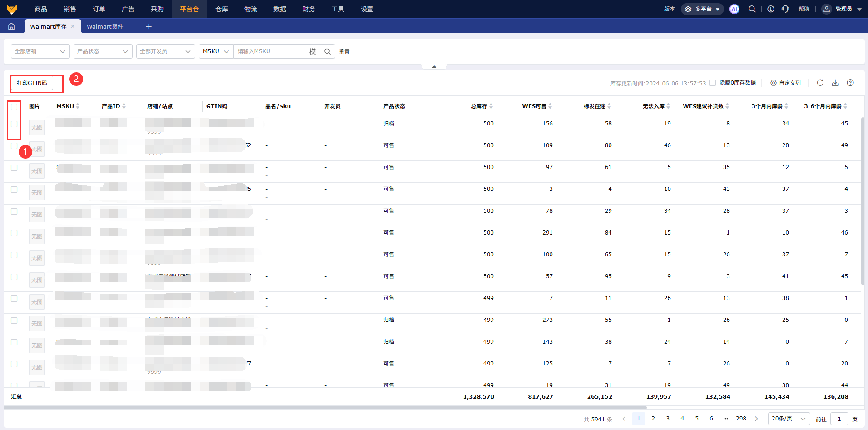Open the help question mark icon
The image size is (868, 430).
[x=850, y=83]
